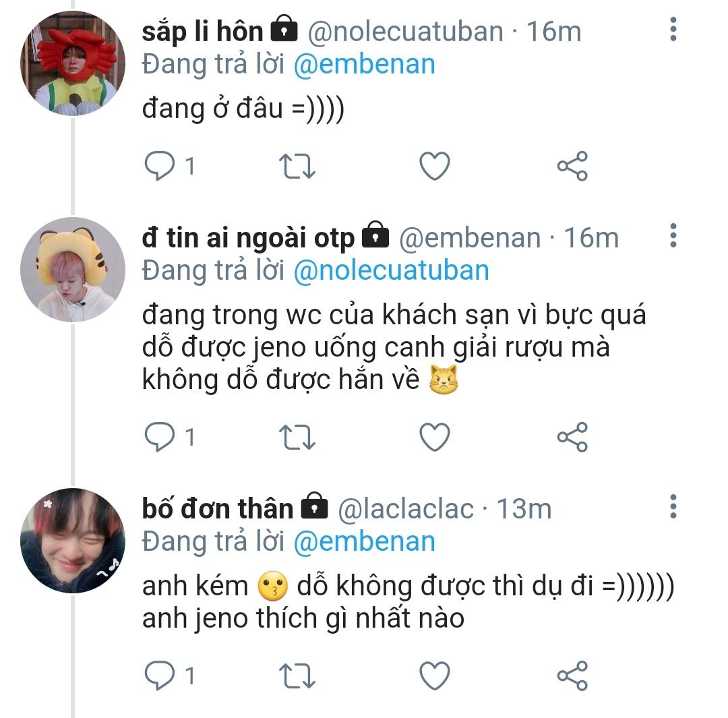This screenshot has height=718, width=728.
Task: Open the tiger hat profile avatar
Action: [x=73, y=270]
